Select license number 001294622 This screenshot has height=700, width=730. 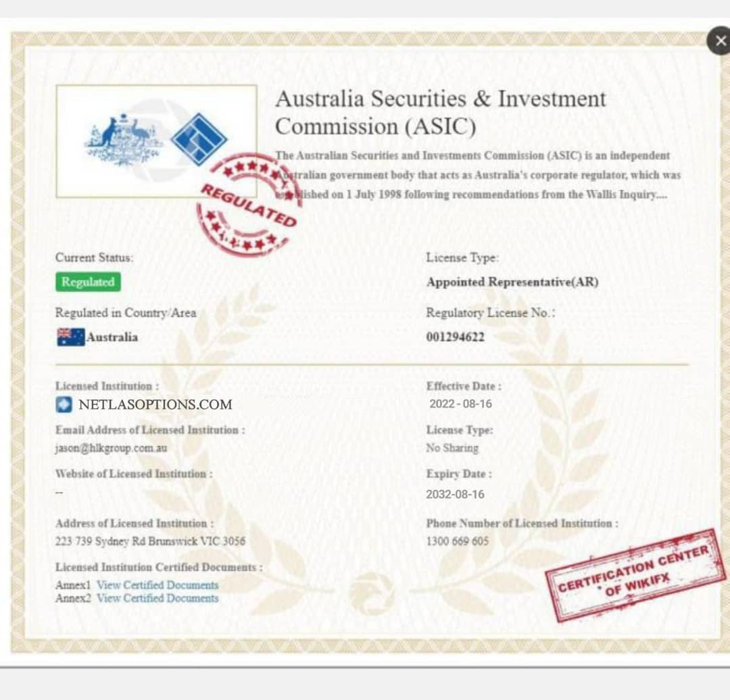click(456, 337)
